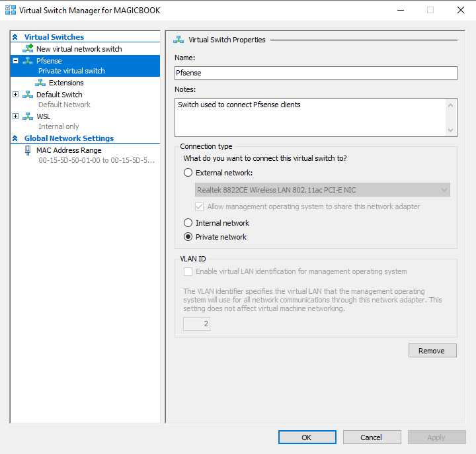Select the Default Switch tree item
The image size is (476, 454).
pyautogui.click(x=59, y=95)
